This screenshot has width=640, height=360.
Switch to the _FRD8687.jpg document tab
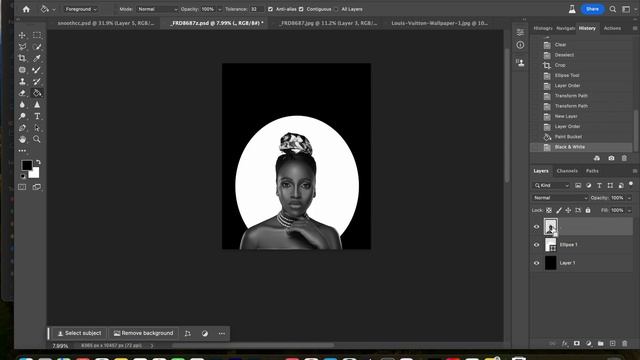click(328, 23)
